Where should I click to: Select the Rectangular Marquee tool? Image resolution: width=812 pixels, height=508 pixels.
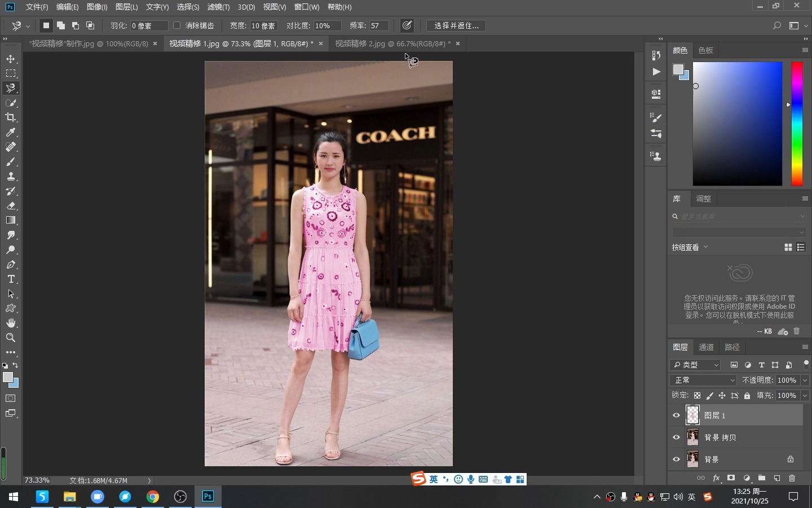pyautogui.click(x=11, y=73)
